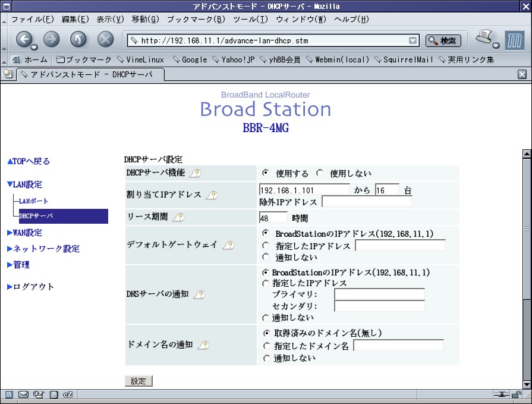The image size is (532, 404).
Task: Click the online/offline connection status icon
Action: [x=502, y=394]
